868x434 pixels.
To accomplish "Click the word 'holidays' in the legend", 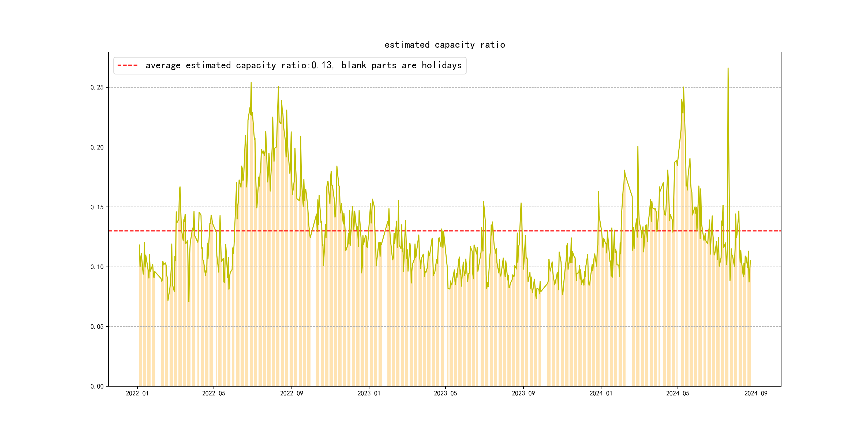I will pyautogui.click(x=442, y=65).
